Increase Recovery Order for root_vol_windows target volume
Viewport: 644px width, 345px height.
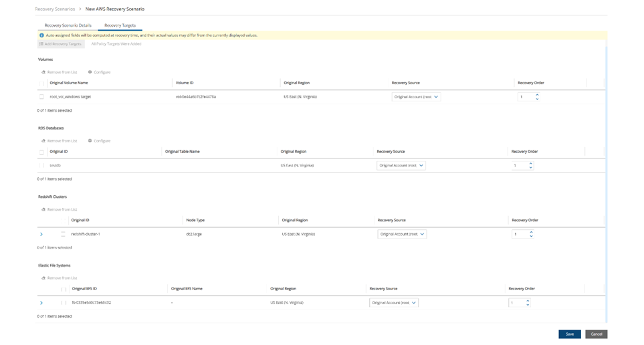tap(537, 95)
